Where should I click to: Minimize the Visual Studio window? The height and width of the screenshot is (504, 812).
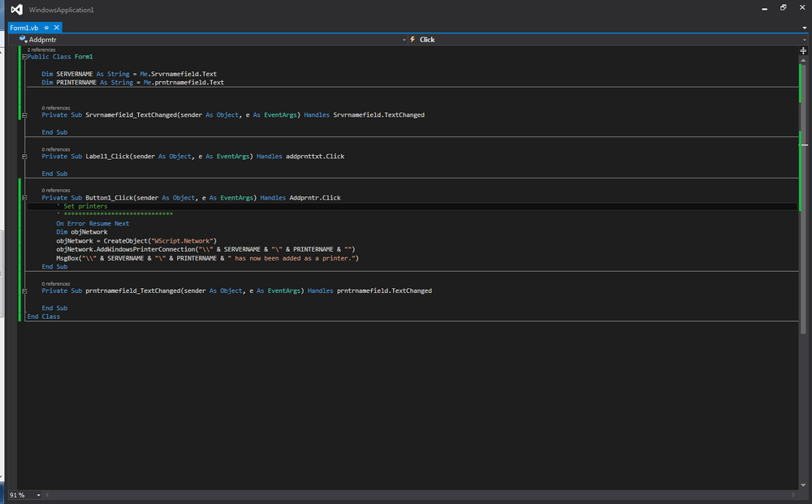(x=764, y=8)
